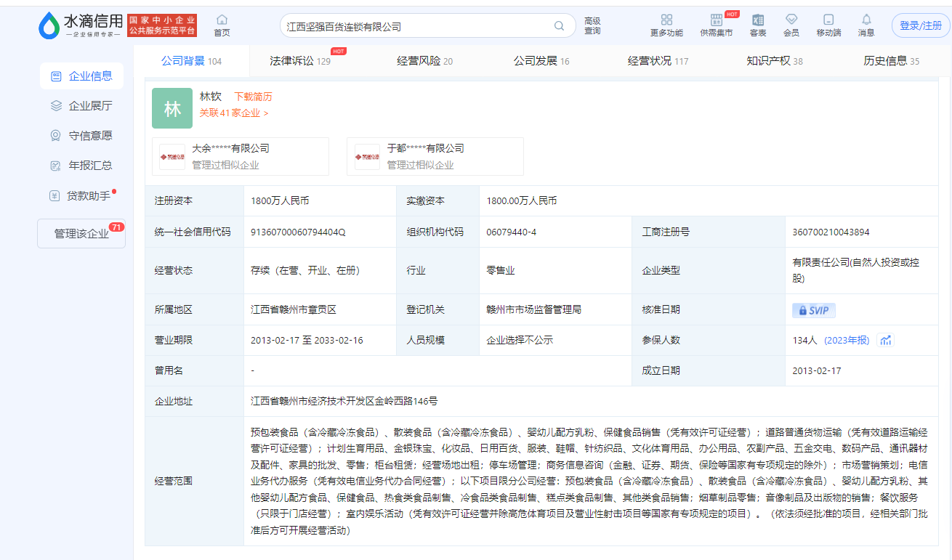Open 移动端 icon
The image size is (952, 560).
(x=828, y=20)
